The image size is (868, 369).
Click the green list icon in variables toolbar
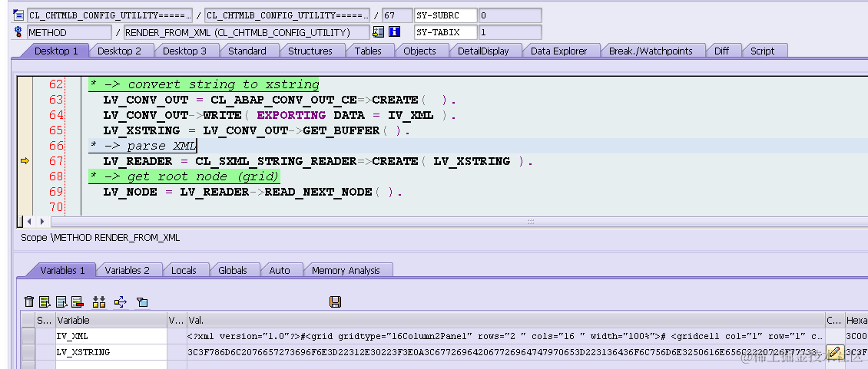point(45,301)
